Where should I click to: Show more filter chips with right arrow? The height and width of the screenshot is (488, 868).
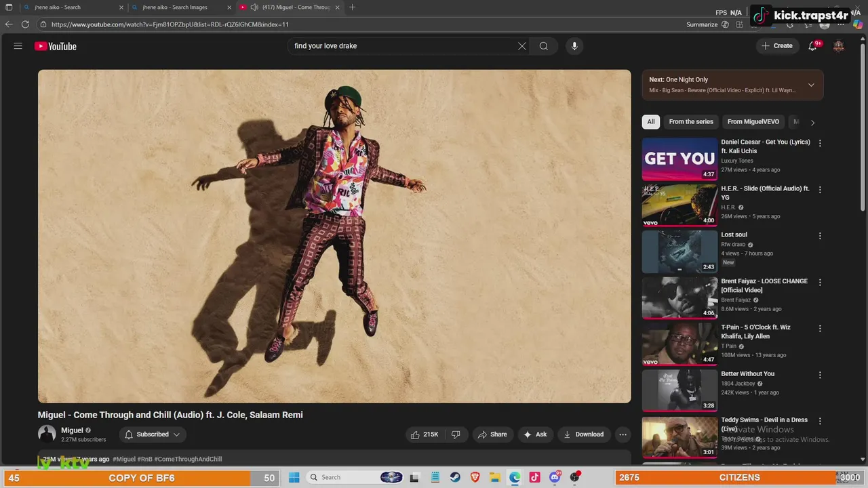[x=812, y=123]
